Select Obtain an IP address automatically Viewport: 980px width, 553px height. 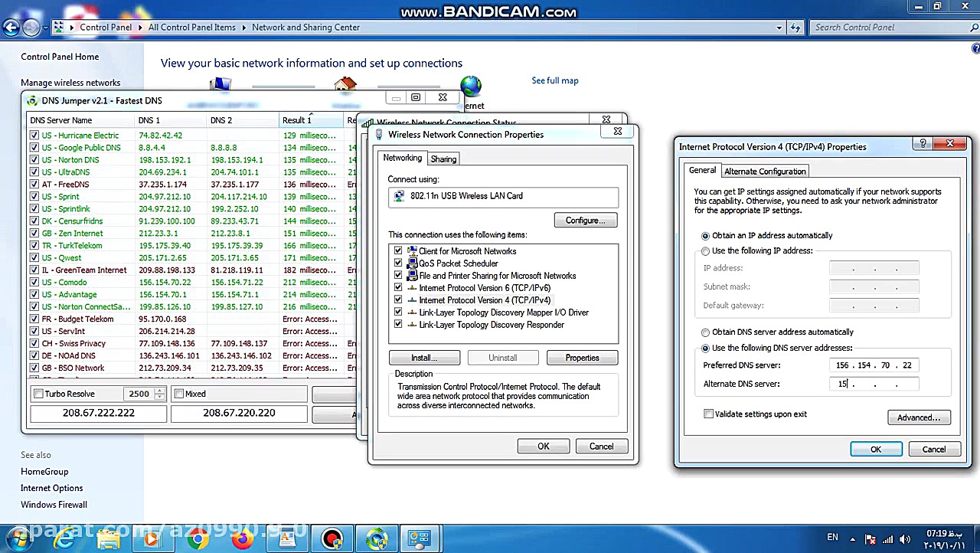click(x=705, y=236)
